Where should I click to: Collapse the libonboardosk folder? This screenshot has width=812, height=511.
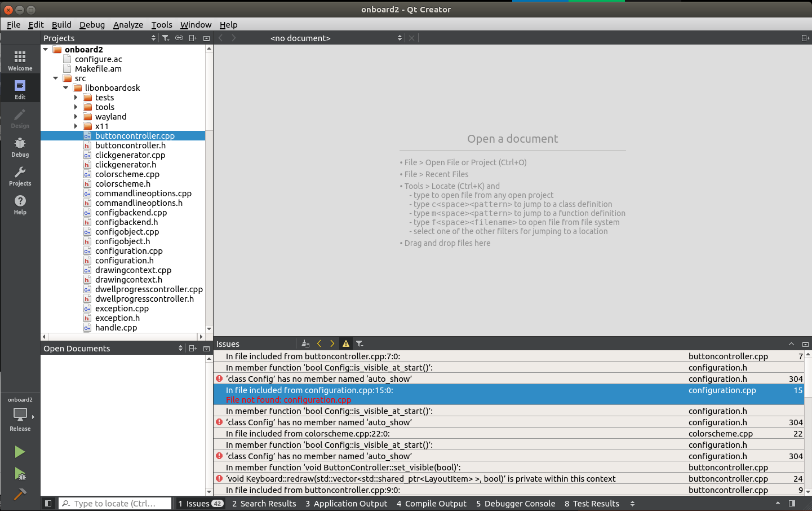(x=66, y=88)
